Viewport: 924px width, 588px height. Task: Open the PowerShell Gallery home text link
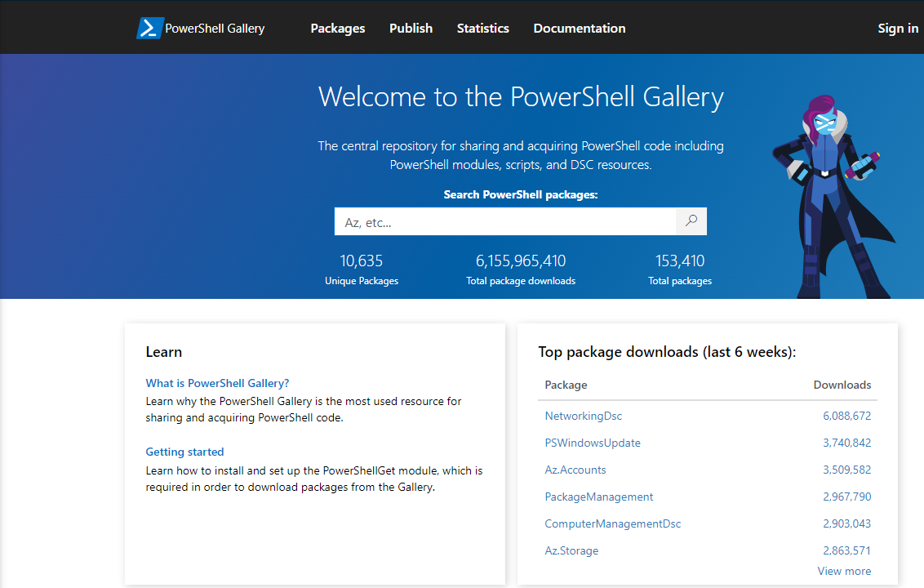click(215, 29)
